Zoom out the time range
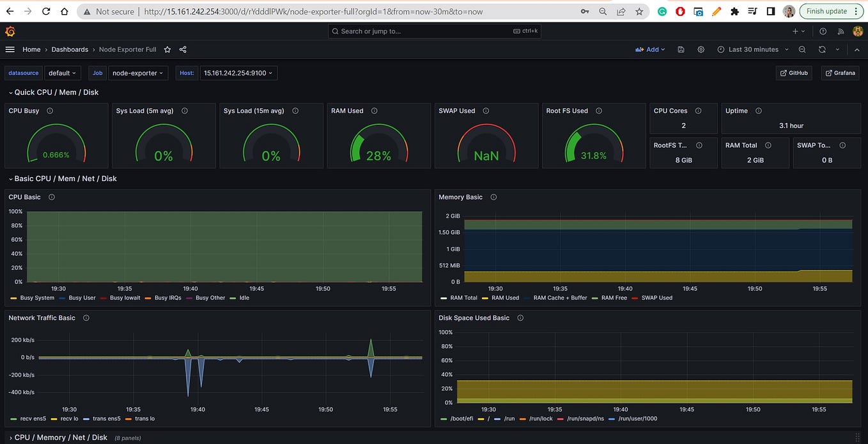Image resolution: width=868 pixels, height=444 pixels. click(802, 49)
